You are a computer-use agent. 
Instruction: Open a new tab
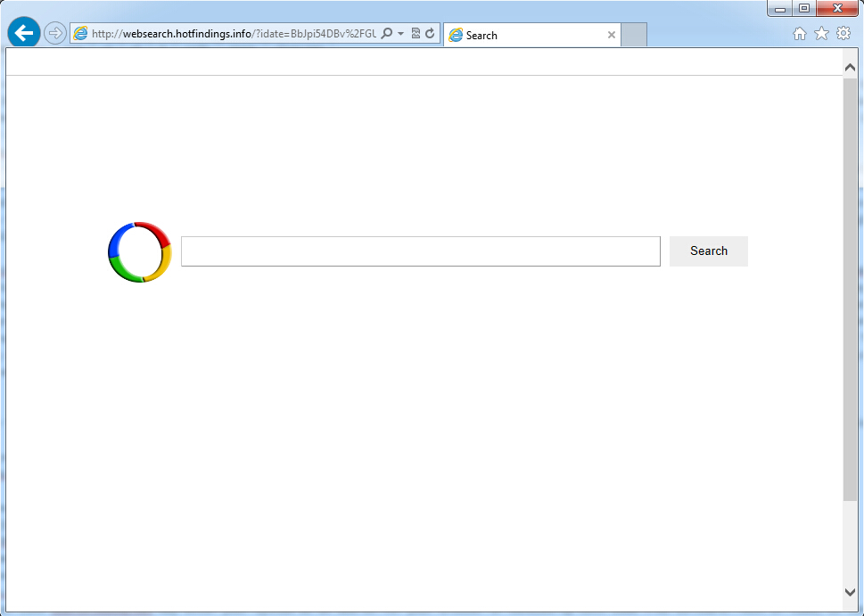pyautogui.click(x=634, y=35)
